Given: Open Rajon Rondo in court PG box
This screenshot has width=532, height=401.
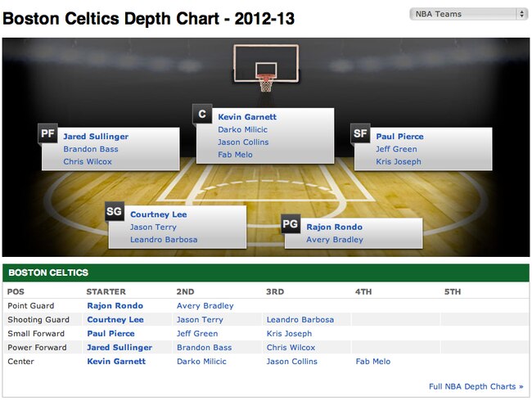Looking at the screenshot, I should click(x=335, y=227).
